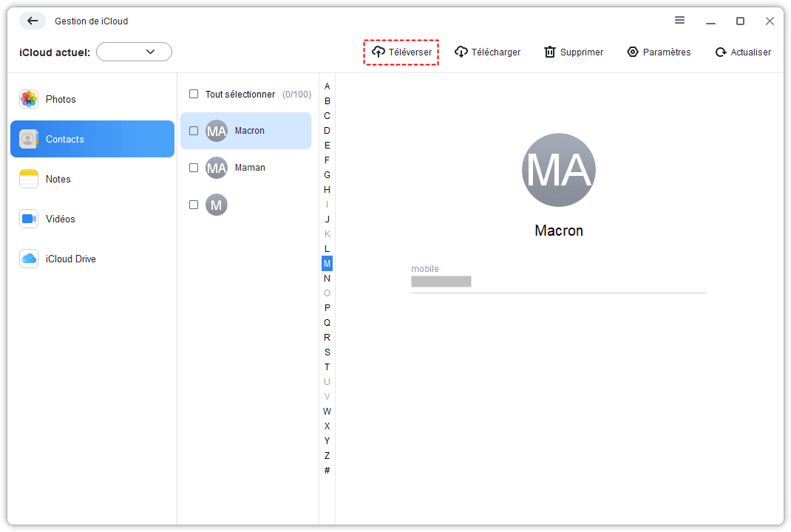Jump to letter S in index
This screenshot has height=532, width=791.
(x=327, y=352)
